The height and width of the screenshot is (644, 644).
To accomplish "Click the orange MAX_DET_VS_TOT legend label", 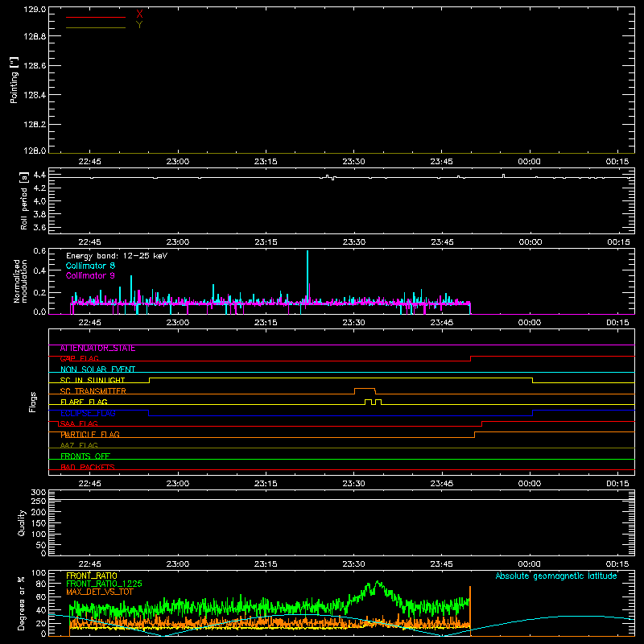I will tap(99, 592).
